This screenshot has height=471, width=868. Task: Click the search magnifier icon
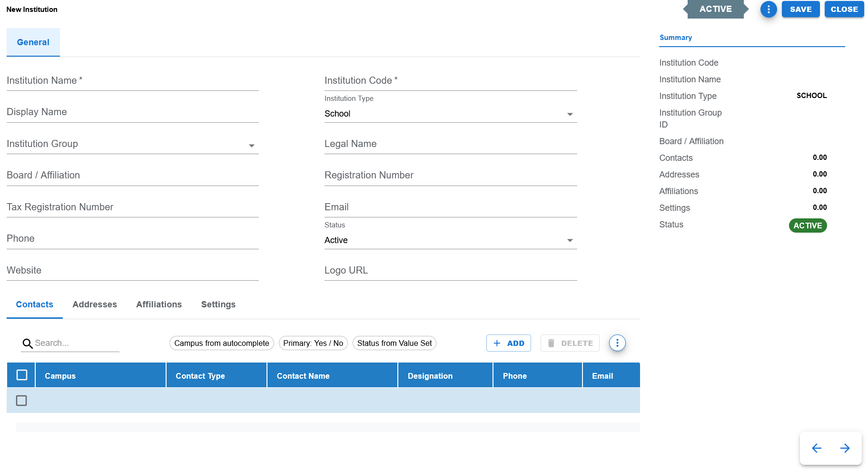[28, 343]
